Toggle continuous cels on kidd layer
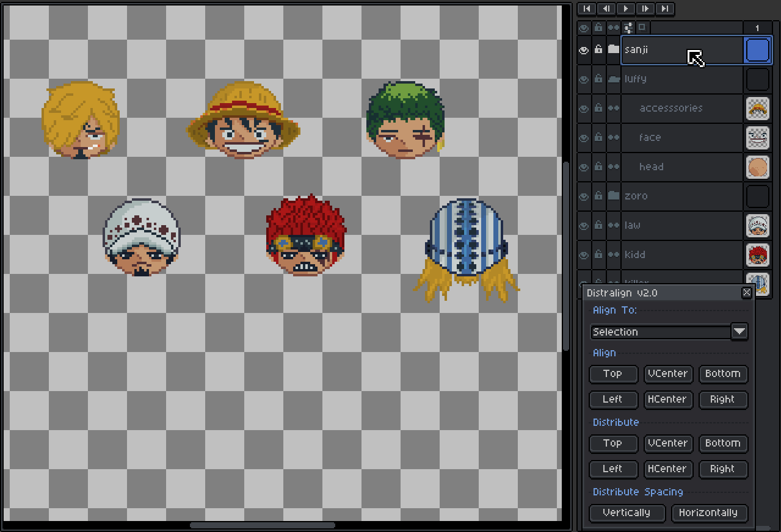This screenshot has height=532, width=781. (613, 254)
